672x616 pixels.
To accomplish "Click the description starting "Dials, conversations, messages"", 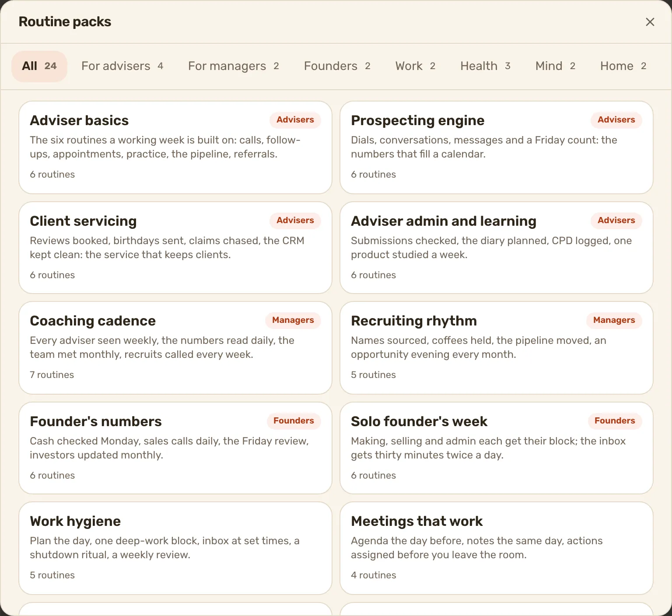I will (x=484, y=147).
